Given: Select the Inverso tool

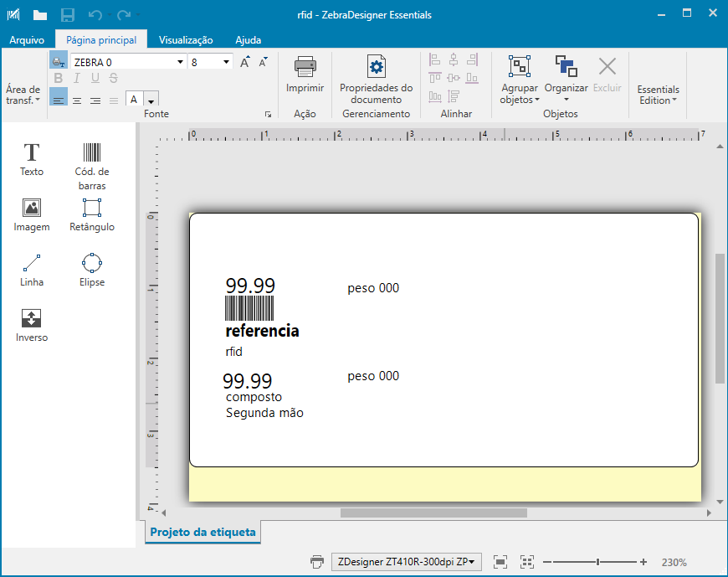Looking at the screenshot, I should [32, 324].
